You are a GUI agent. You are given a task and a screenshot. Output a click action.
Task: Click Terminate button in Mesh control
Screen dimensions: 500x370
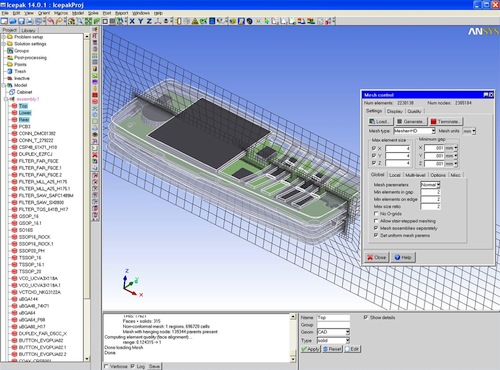[x=446, y=122]
